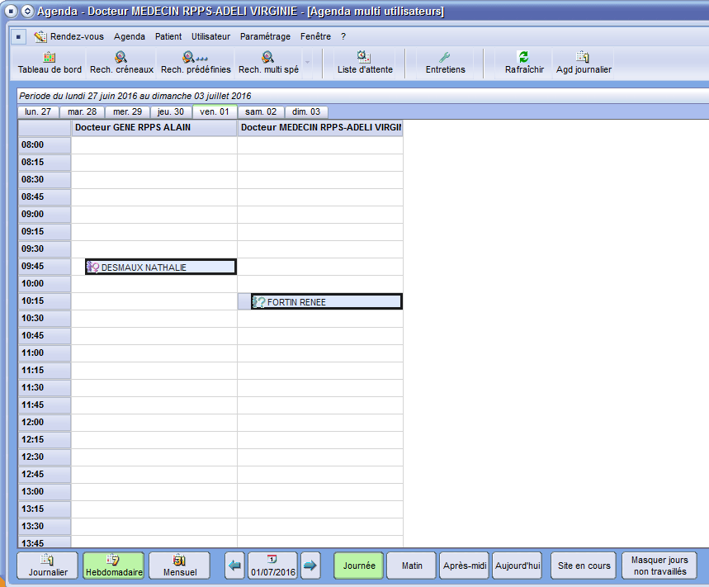The height and width of the screenshot is (587, 709).
Task: Toggle the Journée full-day display
Action: point(358,566)
